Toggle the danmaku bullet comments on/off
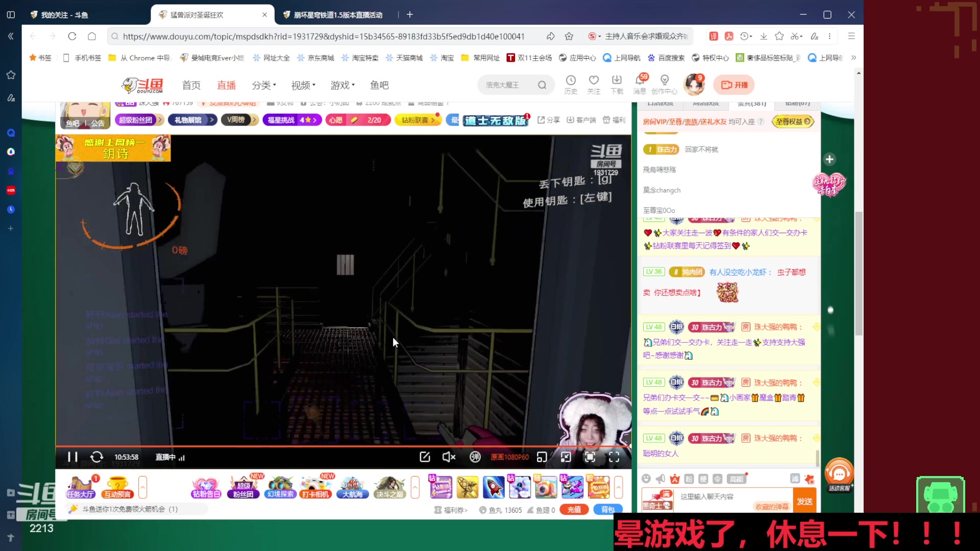 pos(475,457)
